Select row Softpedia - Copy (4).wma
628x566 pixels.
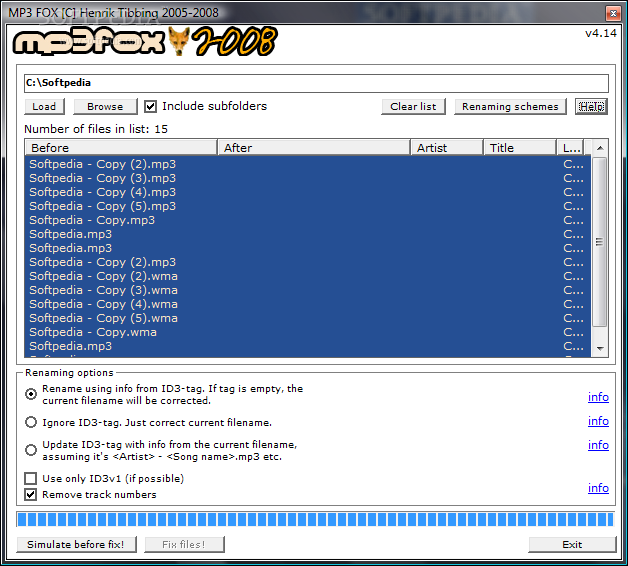tap(307, 304)
